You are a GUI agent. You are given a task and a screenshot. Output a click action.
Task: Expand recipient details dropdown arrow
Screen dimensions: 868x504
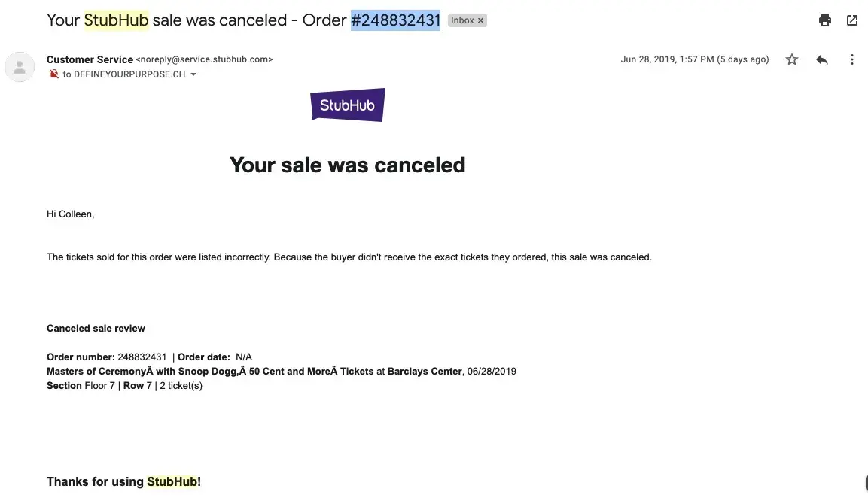click(193, 74)
